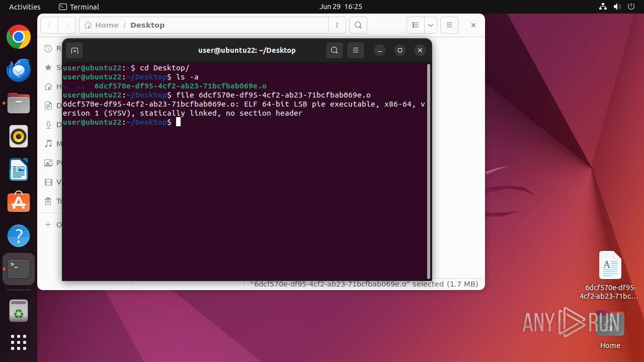Open a new tab in Terminal
This screenshot has height=362, width=644.
coord(74,50)
